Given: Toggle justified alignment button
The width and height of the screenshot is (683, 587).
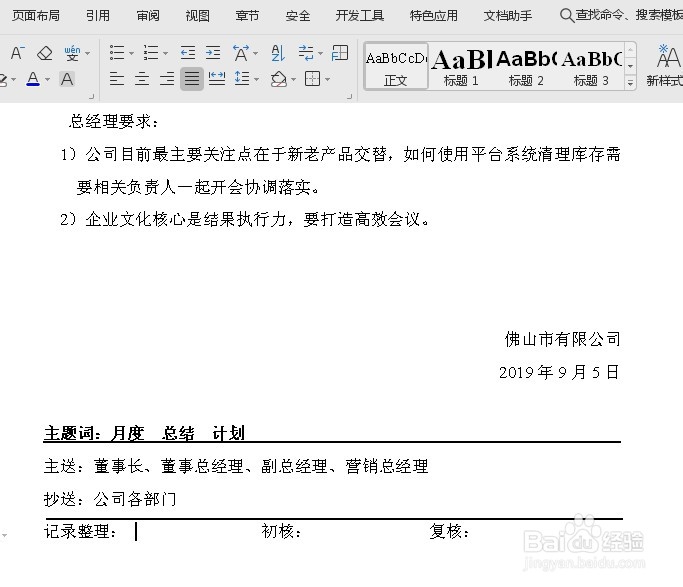Looking at the screenshot, I should [192, 79].
